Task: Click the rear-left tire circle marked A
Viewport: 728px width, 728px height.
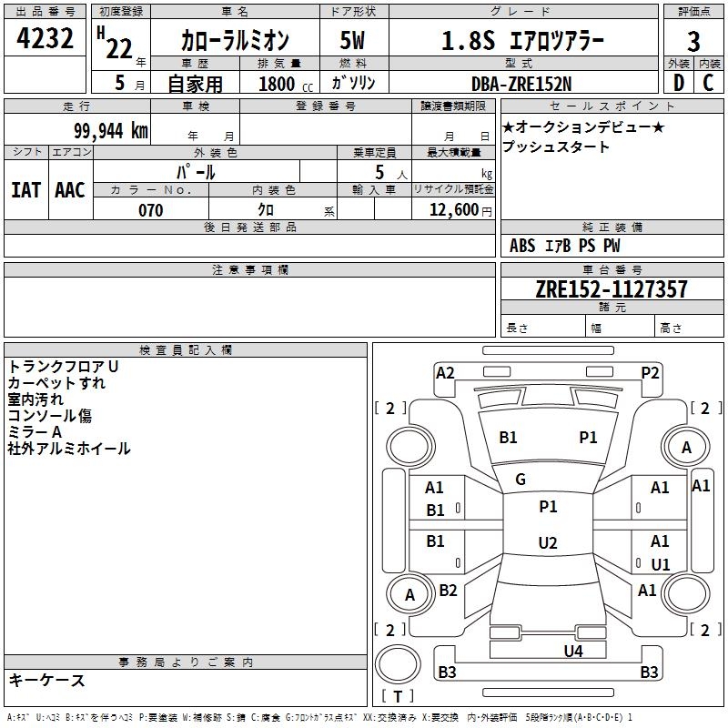Action: pyautogui.click(x=409, y=594)
